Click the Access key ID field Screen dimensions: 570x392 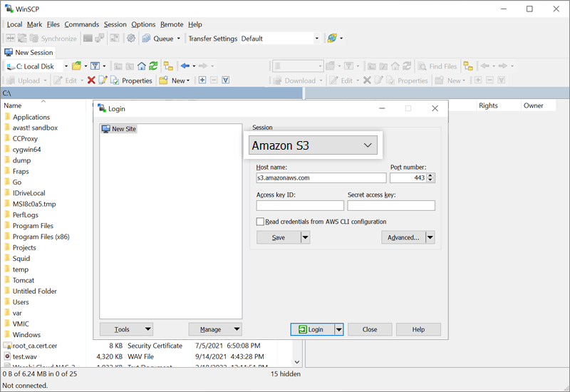(x=300, y=205)
